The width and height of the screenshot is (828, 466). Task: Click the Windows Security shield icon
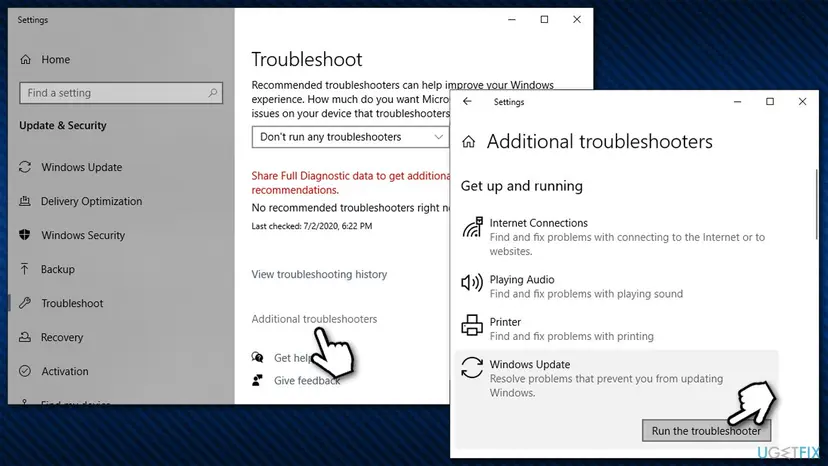[25, 235]
